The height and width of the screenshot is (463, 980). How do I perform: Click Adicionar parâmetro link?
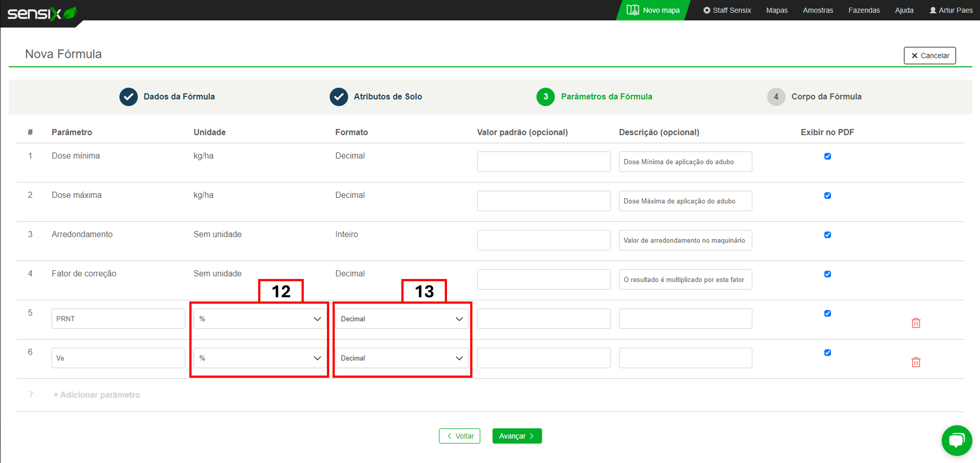(x=97, y=394)
